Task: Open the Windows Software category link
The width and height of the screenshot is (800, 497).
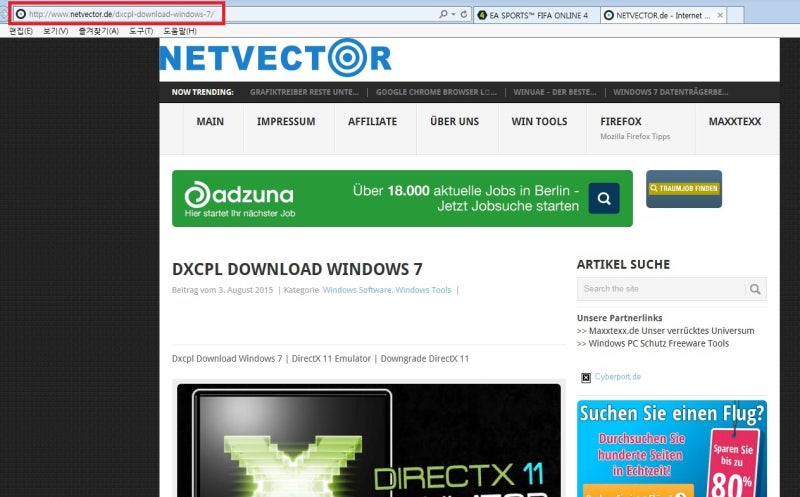Action: (357, 290)
